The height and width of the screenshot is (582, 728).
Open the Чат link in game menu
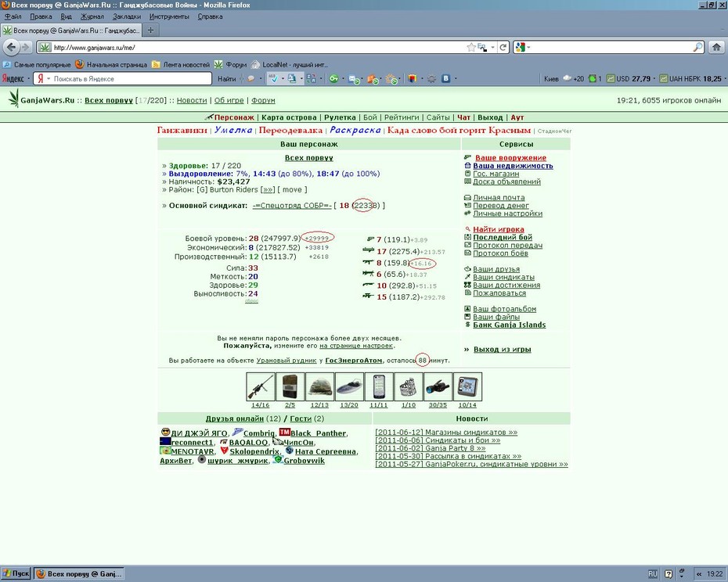tap(464, 117)
